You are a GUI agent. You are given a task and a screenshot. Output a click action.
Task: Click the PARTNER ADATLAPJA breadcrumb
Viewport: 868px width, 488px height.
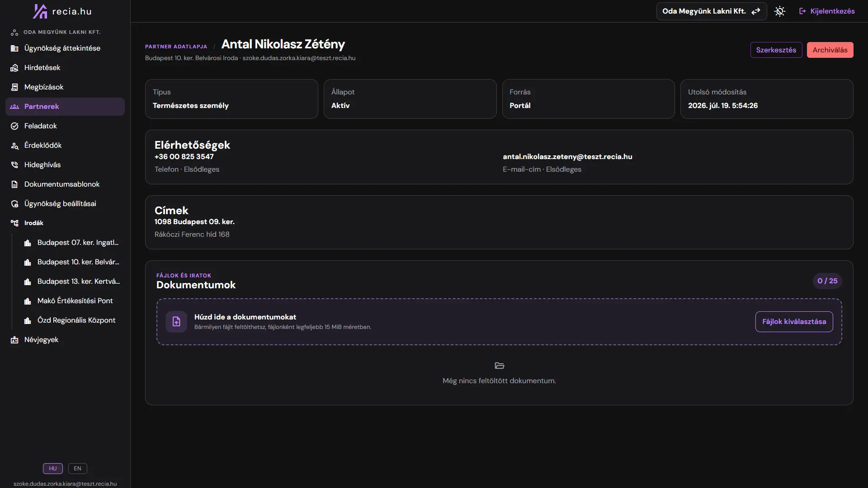pyautogui.click(x=176, y=47)
